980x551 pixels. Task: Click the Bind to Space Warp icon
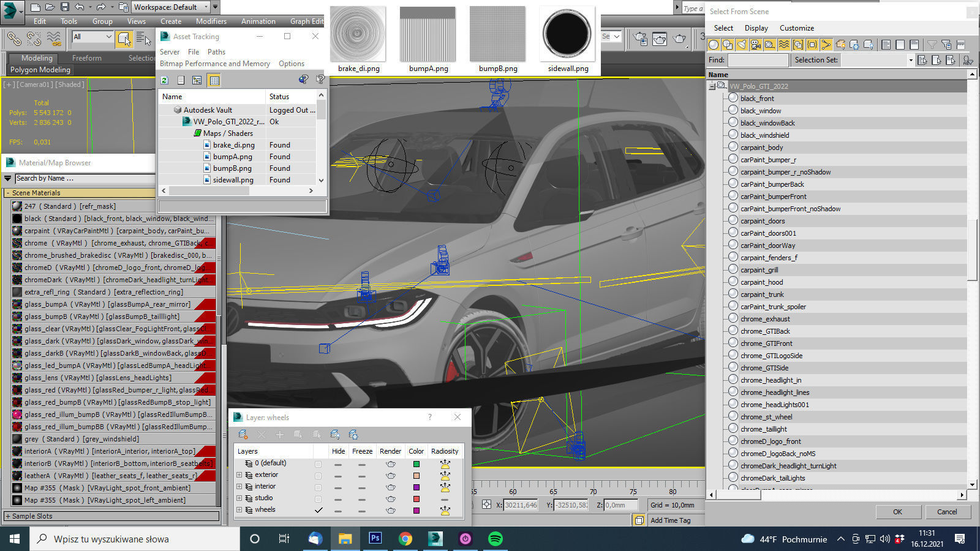click(54, 39)
